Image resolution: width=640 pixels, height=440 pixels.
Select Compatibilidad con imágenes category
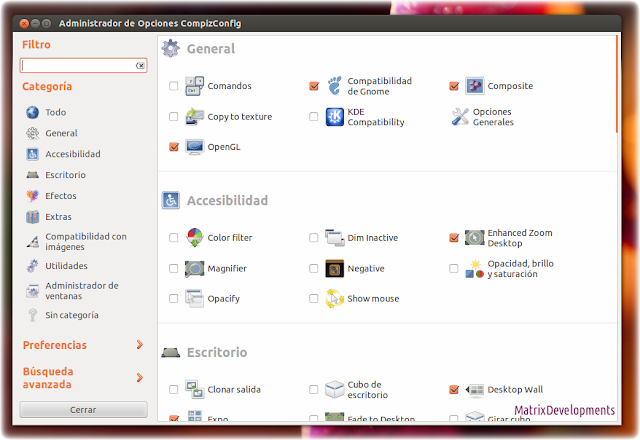(x=86, y=242)
